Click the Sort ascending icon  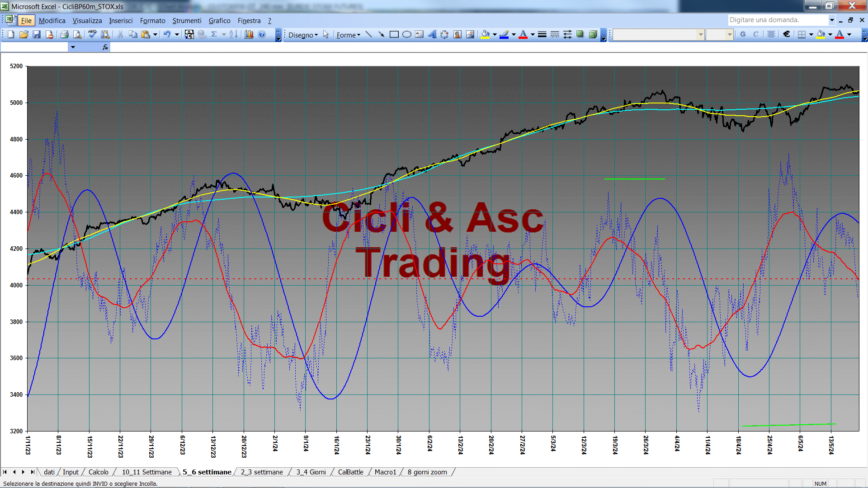point(233,34)
